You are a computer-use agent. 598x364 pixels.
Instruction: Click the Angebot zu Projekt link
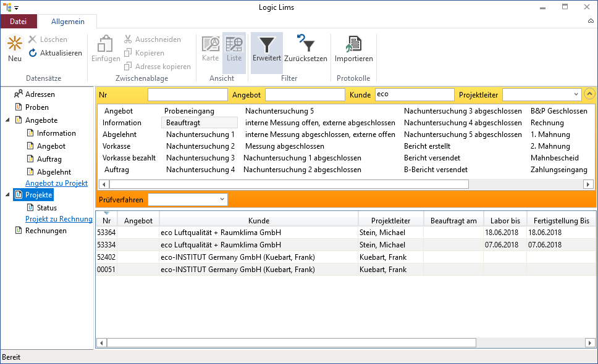coord(56,183)
